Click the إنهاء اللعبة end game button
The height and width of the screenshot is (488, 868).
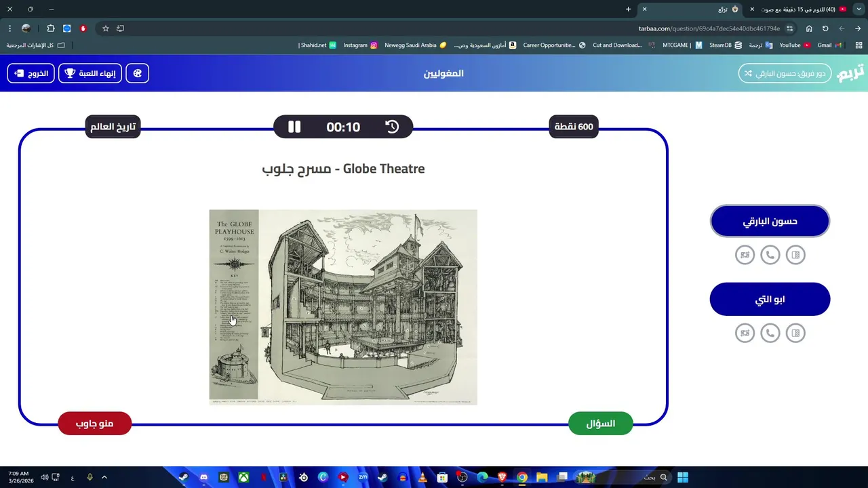[90, 73]
